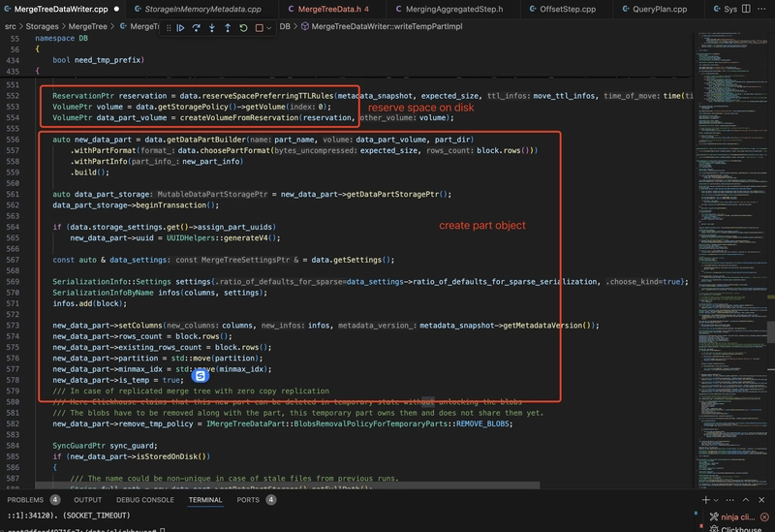Open the terminal panel ellipsis menu

(x=730, y=500)
